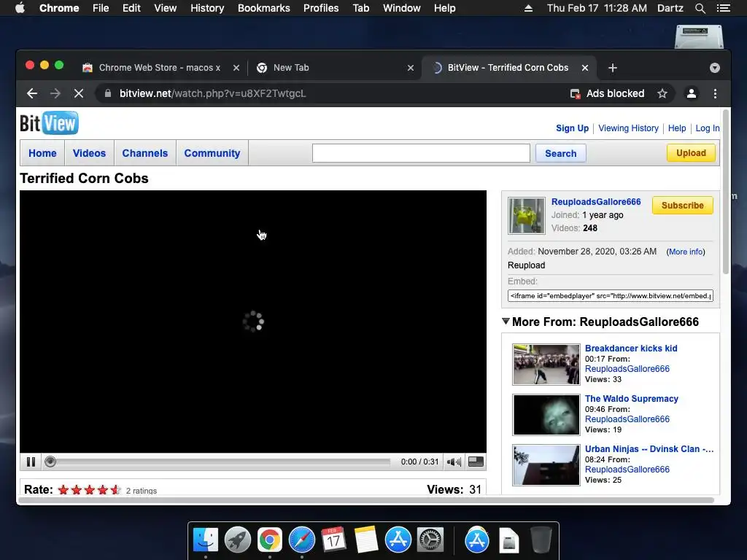Screen dimensions: 747x560
Task: Go back with the browser back arrow
Action: coord(32,93)
